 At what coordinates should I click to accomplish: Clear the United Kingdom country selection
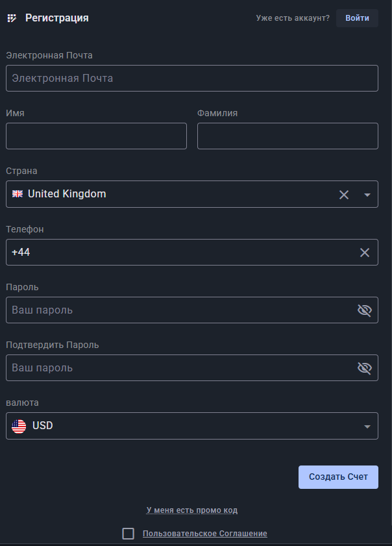344,195
